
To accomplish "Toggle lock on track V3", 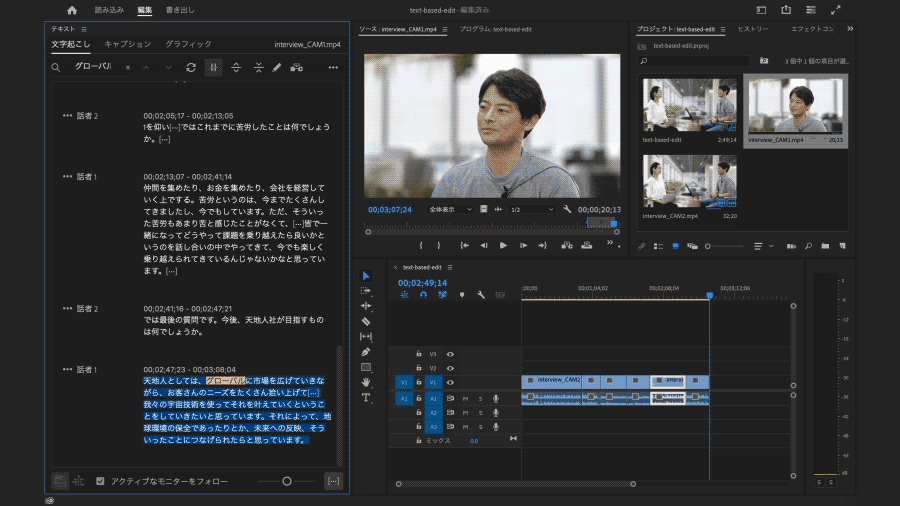I will pos(419,355).
